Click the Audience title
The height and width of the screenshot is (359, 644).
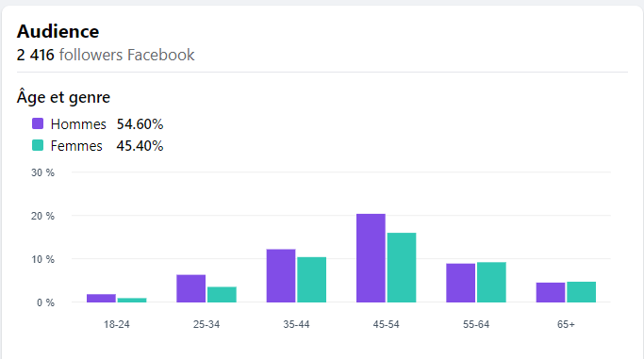58,32
